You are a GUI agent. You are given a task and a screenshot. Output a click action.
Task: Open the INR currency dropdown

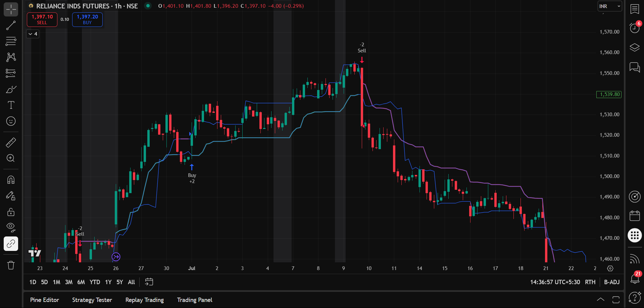[x=609, y=6]
